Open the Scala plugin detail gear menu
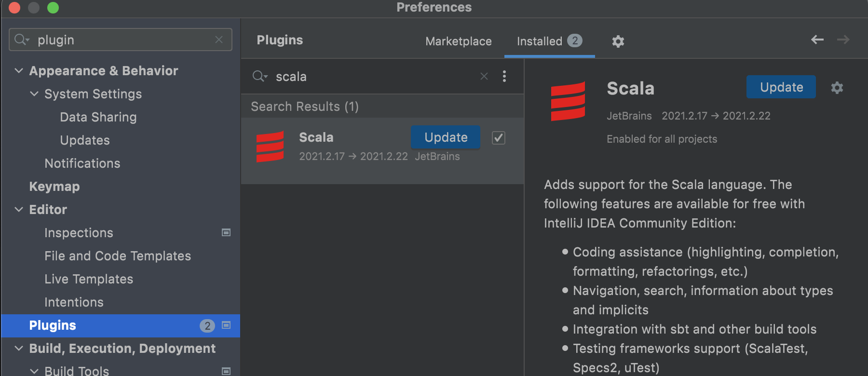868x376 pixels. 837,88
